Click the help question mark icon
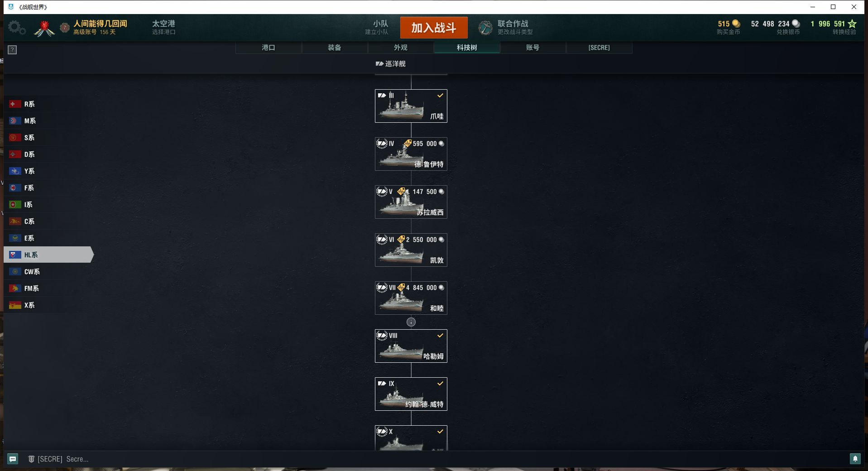This screenshot has width=868, height=471. [13, 50]
